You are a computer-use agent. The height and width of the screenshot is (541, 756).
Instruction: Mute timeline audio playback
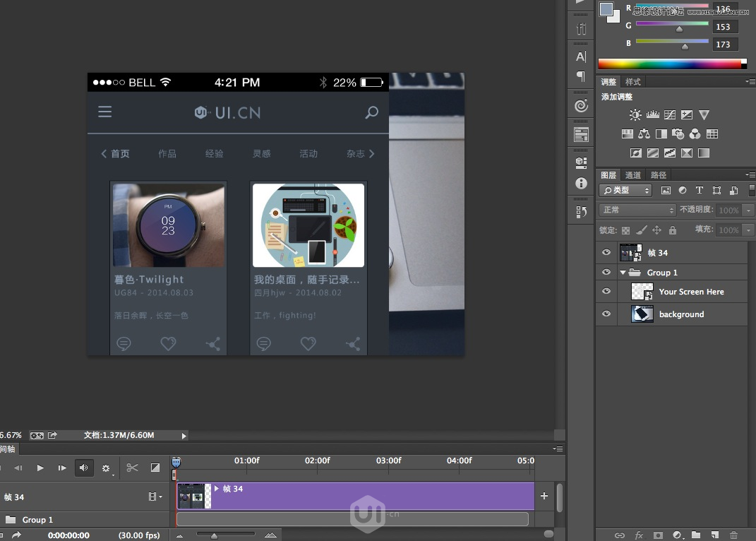[84, 468]
